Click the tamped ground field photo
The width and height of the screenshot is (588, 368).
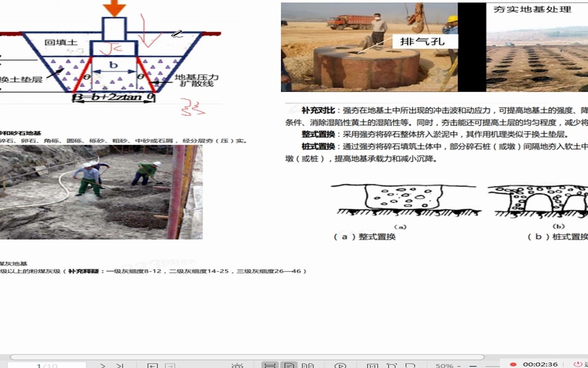537,47
